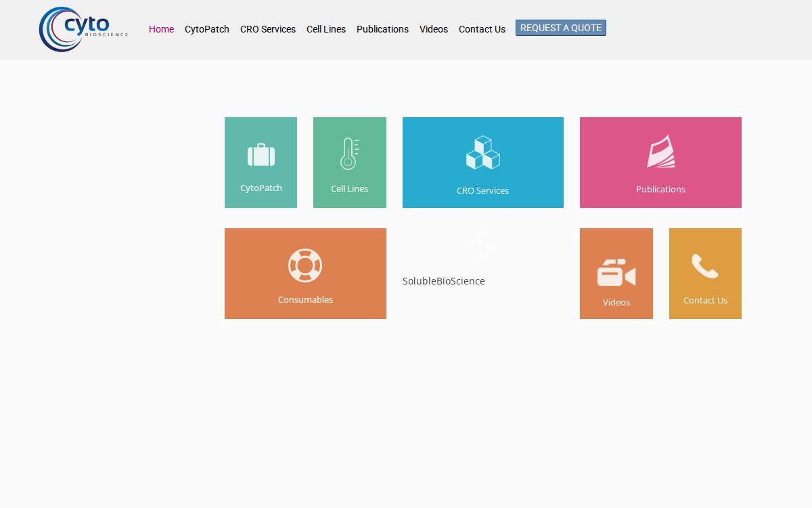Click the Cell Lines thermometer icon
The width and height of the screenshot is (812, 508).
coord(349,154)
